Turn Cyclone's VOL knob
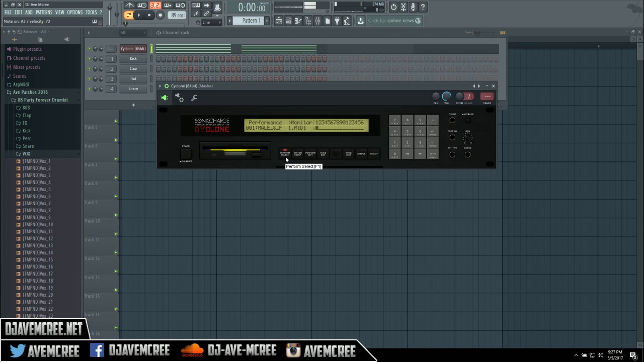 446,97
